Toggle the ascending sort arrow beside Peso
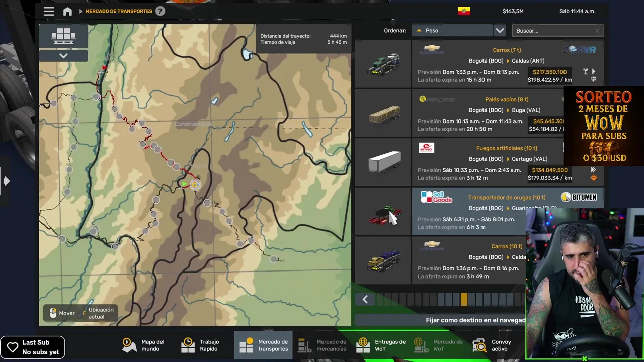The width and height of the screenshot is (644, 362). 419,31
